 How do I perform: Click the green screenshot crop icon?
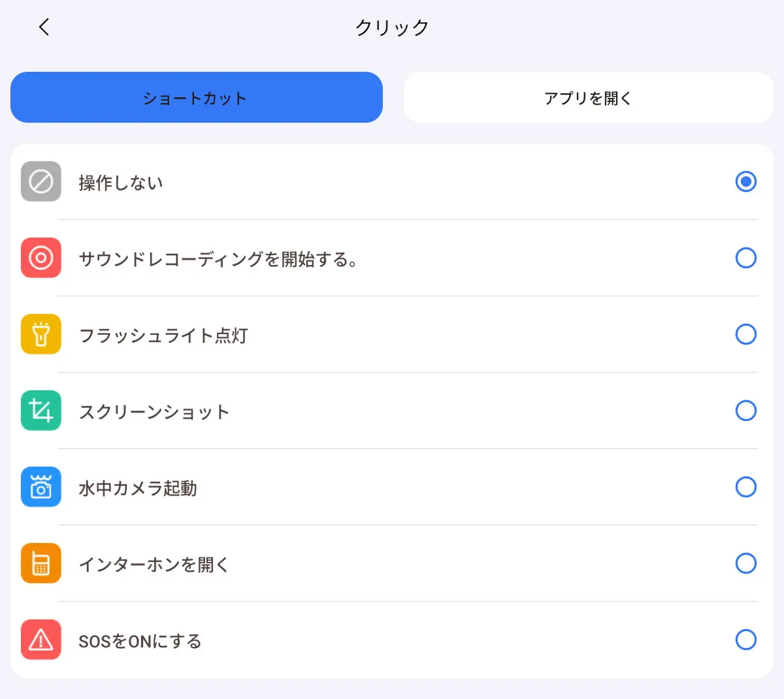(40, 411)
